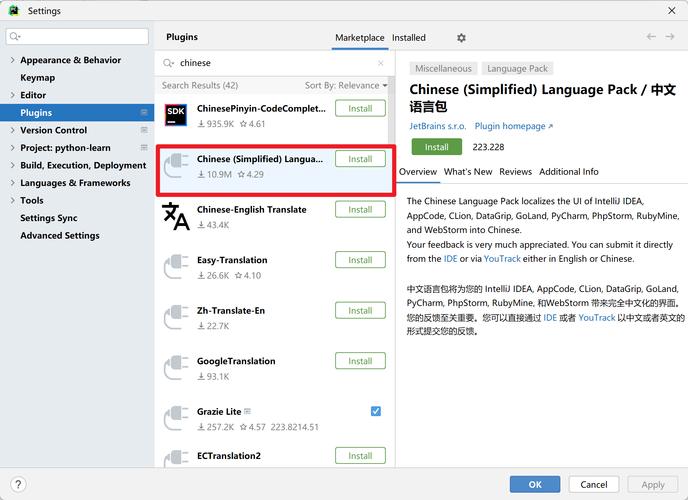Click the Version Control row scope icon
The width and height of the screenshot is (688, 500).
coord(144,130)
